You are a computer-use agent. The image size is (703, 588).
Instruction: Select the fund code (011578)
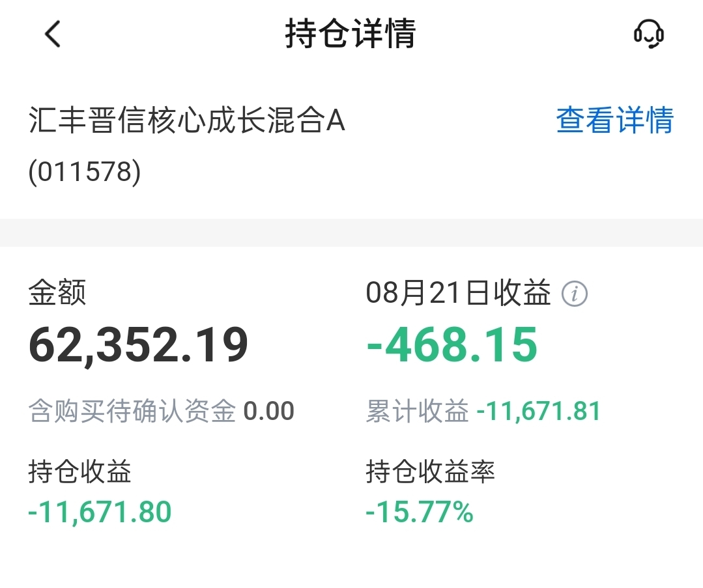coord(85,173)
